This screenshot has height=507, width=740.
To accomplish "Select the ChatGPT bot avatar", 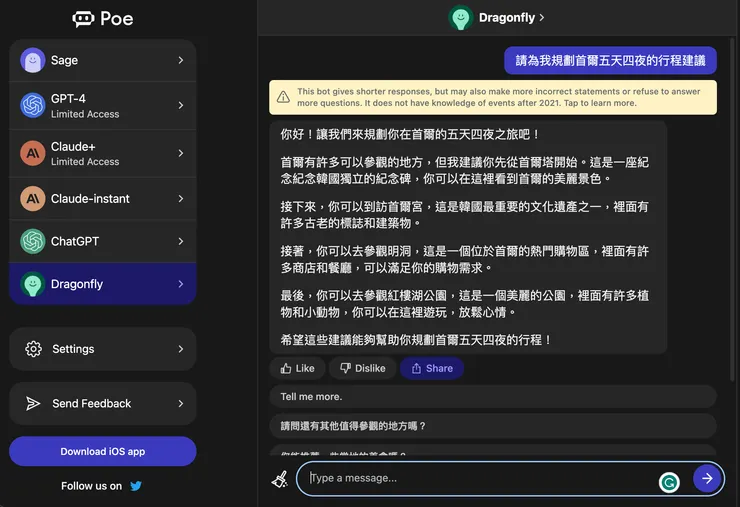I will pyautogui.click(x=33, y=241).
